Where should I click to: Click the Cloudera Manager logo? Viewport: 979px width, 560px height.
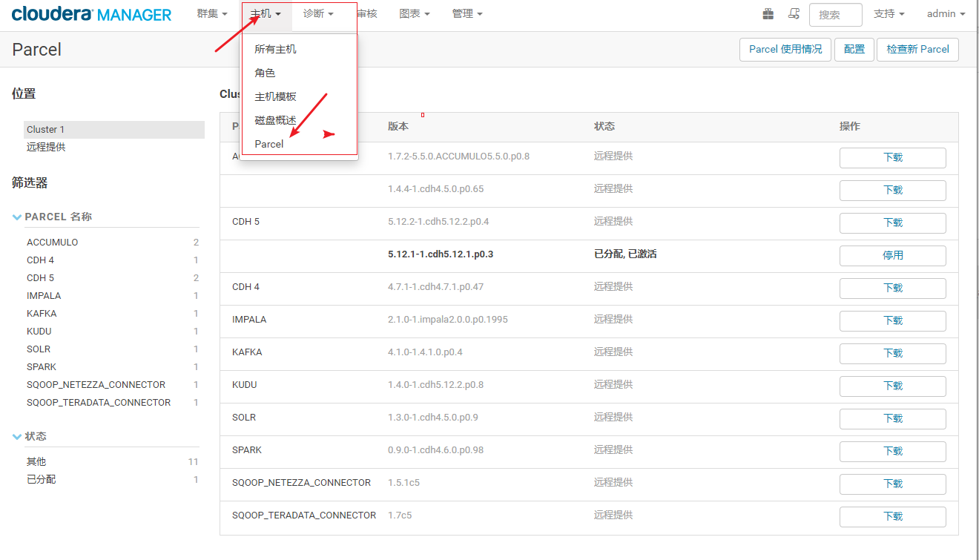[x=92, y=14]
